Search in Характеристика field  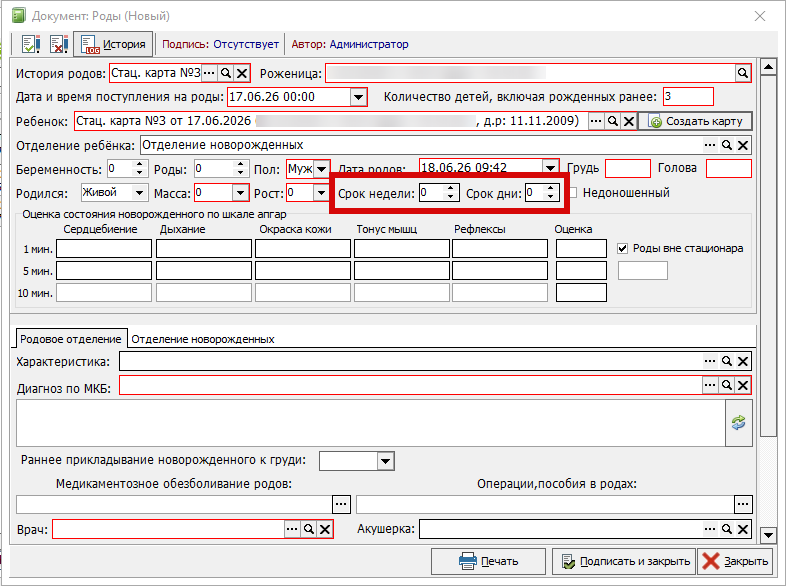(726, 361)
